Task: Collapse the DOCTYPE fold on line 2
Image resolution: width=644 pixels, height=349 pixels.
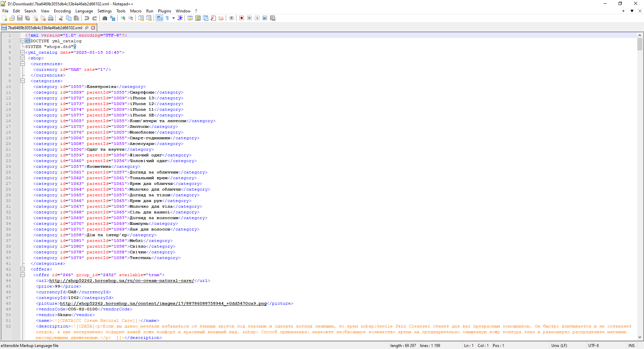Action: [x=22, y=41]
